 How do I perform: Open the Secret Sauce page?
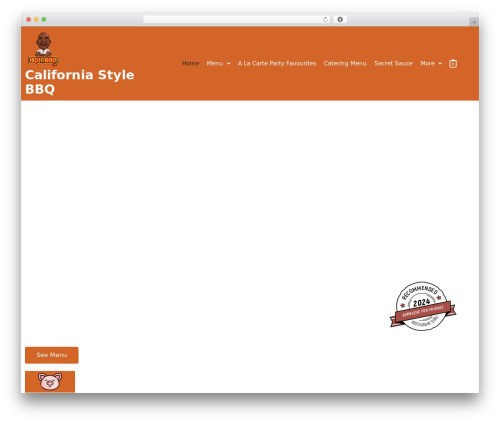[393, 63]
